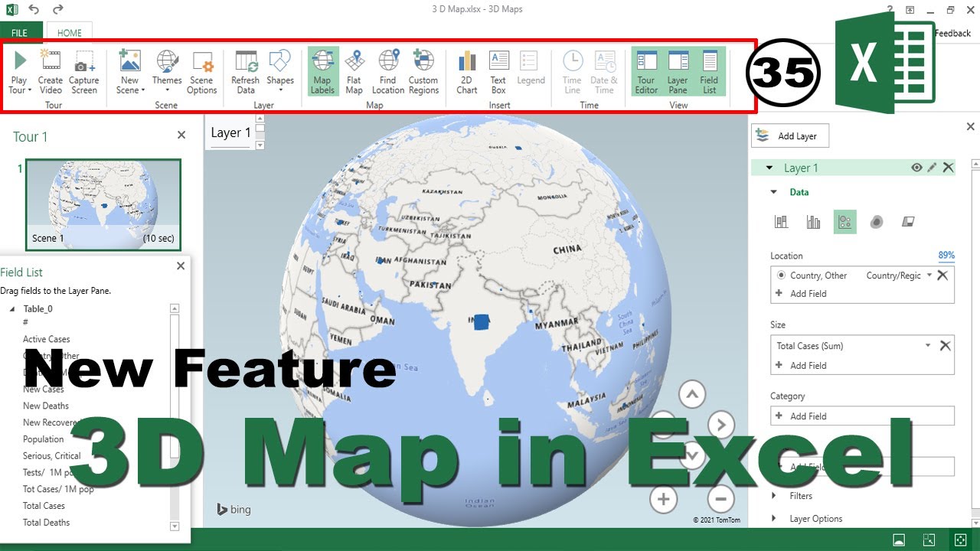Choose Region visualization type
Viewport: 980px width, 551px height.
click(908, 222)
